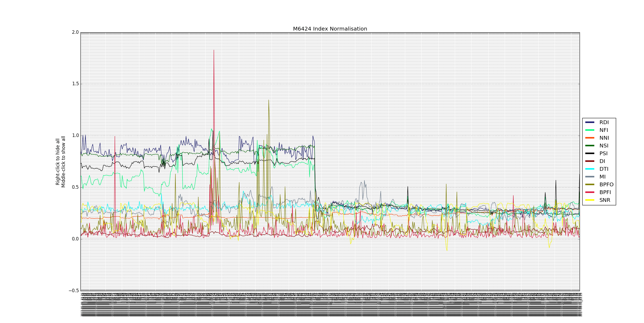Toggle the DI legend label

click(602, 161)
